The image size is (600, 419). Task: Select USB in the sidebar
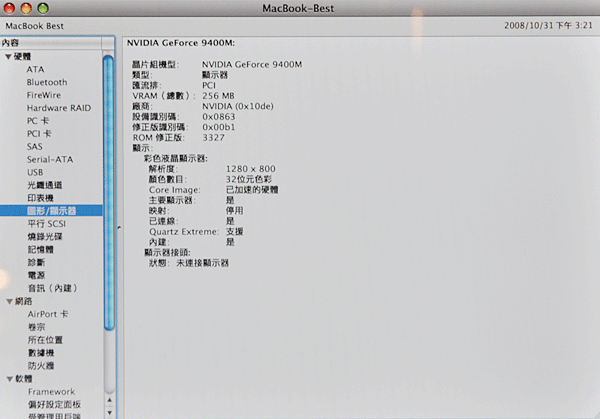tap(35, 172)
